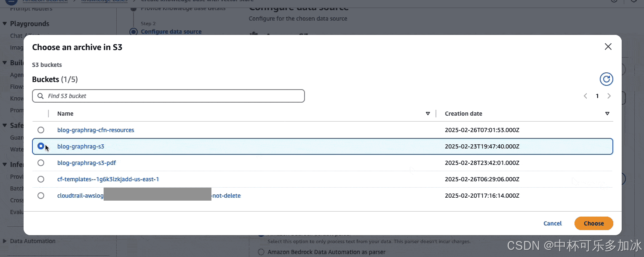The image size is (644, 257).
Task: Go to the next page of buckets
Action: click(609, 96)
